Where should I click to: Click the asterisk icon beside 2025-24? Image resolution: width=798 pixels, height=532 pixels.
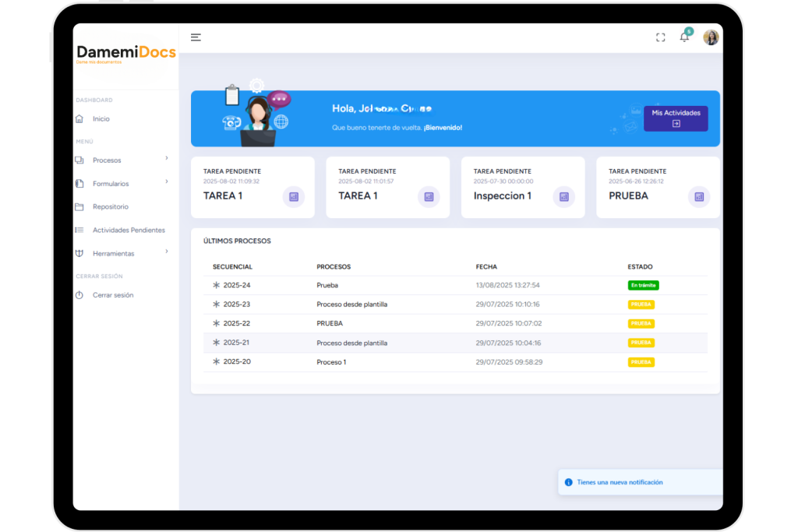click(x=217, y=285)
